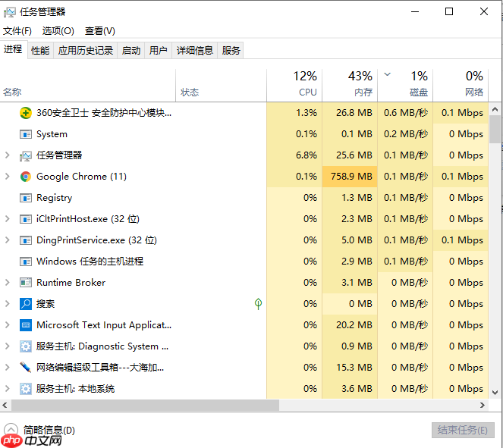The width and height of the screenshot is (503, 448).
Task: Switch to the 用户 tab
Action: coord(158,50)
